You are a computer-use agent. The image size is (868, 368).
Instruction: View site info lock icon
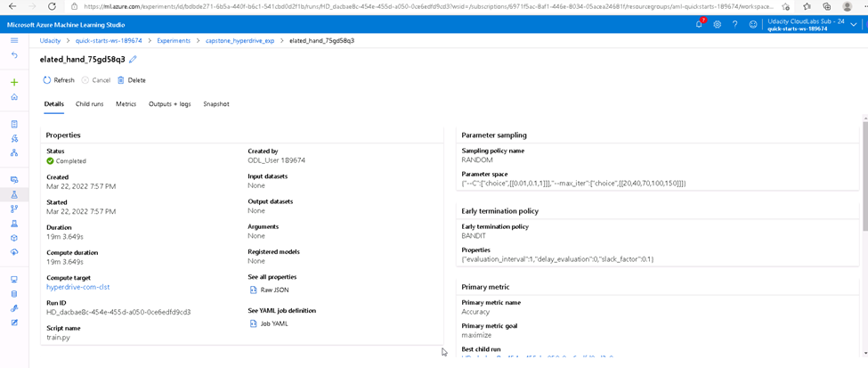[x=75, y=6]
